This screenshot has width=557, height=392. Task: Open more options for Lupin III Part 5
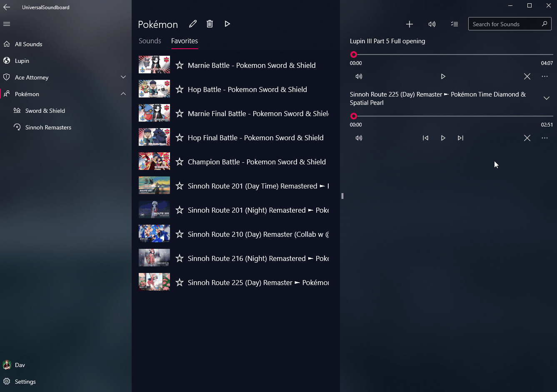545,77
